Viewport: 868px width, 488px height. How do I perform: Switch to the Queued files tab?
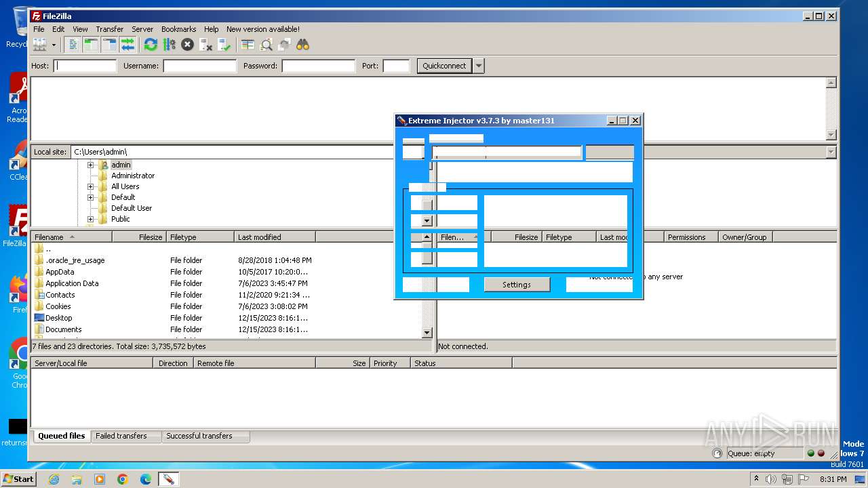[x=61, y=436]
